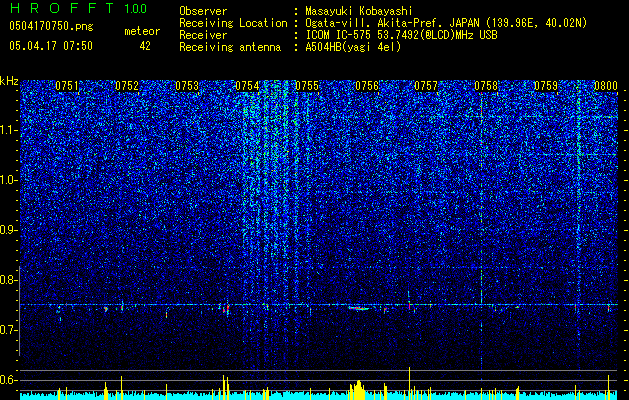
Task: Click the 0759 time marker
Action: (546, 86)
